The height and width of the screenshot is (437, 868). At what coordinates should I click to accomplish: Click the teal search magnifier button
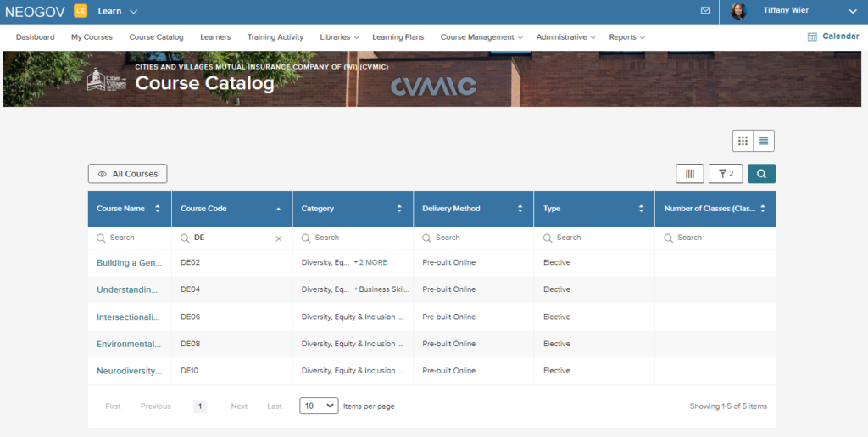762,173
